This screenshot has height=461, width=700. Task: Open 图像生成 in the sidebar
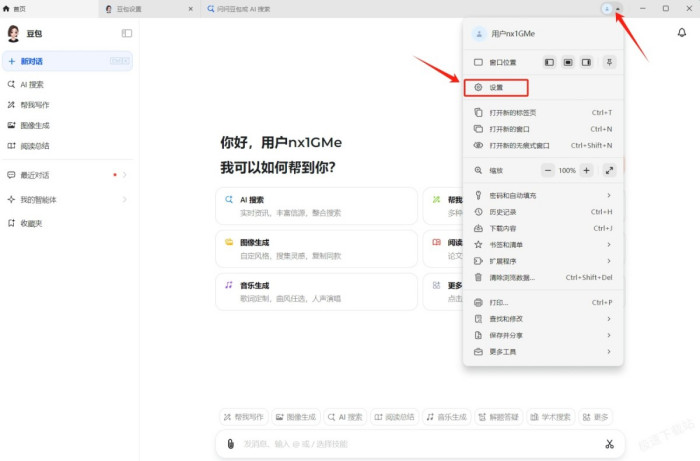[x=67, y=125]
